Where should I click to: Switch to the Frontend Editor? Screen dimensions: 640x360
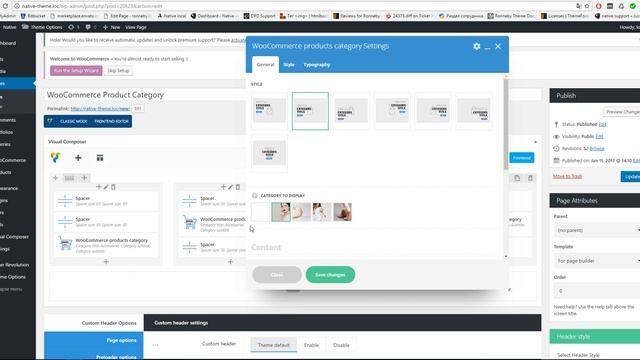(111, 121)
